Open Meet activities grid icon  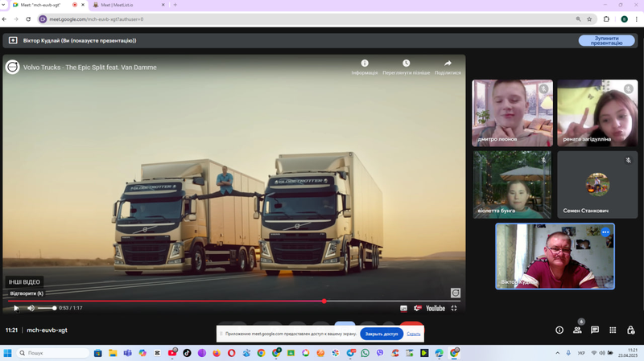click(613, 330)
